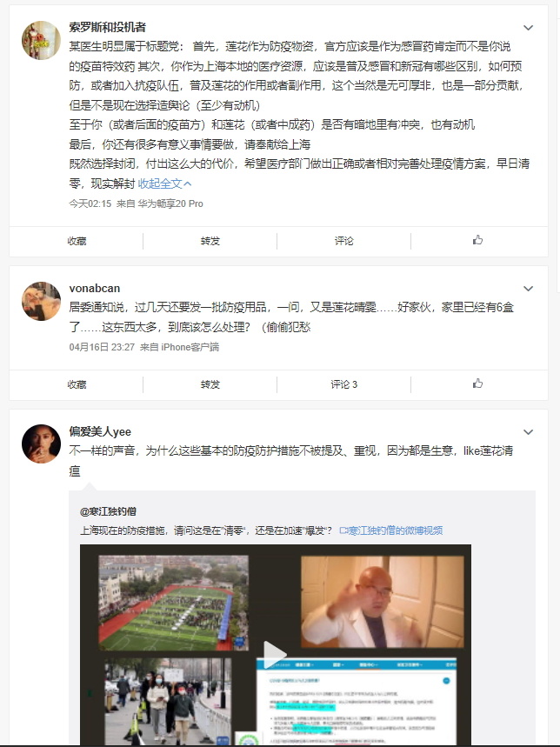The image size is (560, 747).
Task: Open vonabcan's profile avatar
Action: click(42, 301)
